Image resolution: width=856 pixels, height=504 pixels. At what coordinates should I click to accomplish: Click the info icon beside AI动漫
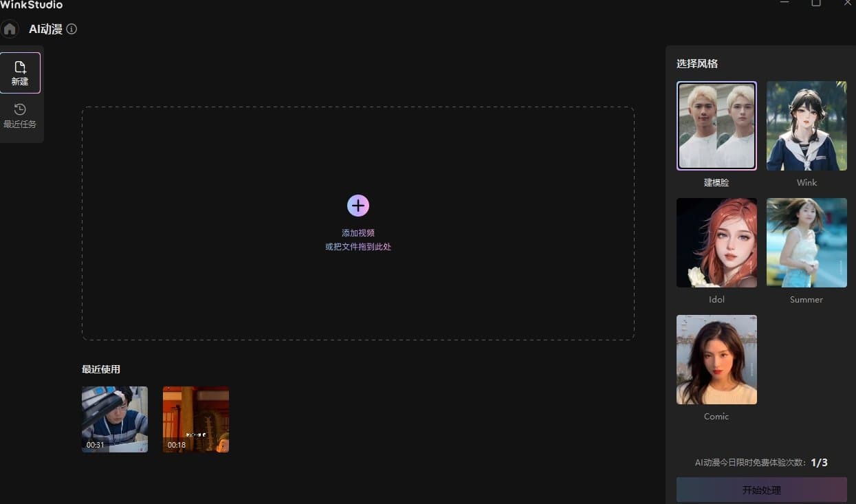72,30
